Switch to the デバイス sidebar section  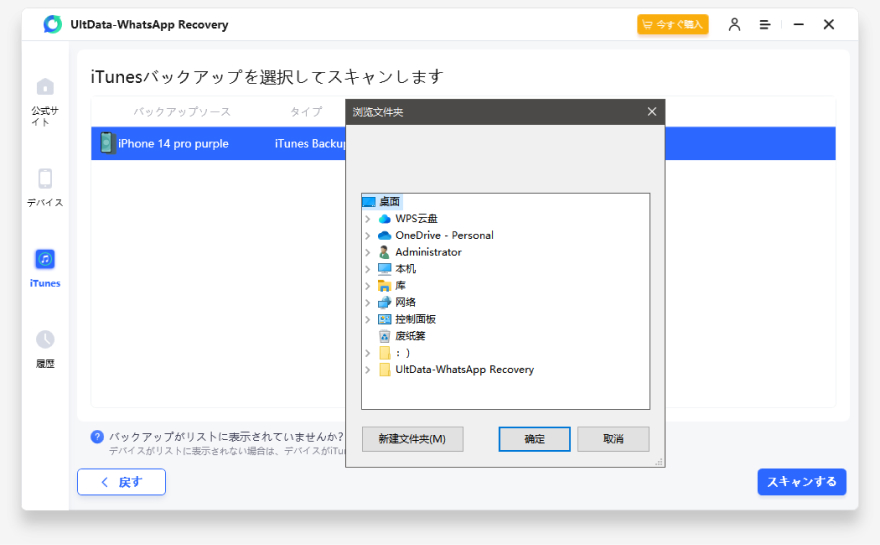(x=45, y=187)
